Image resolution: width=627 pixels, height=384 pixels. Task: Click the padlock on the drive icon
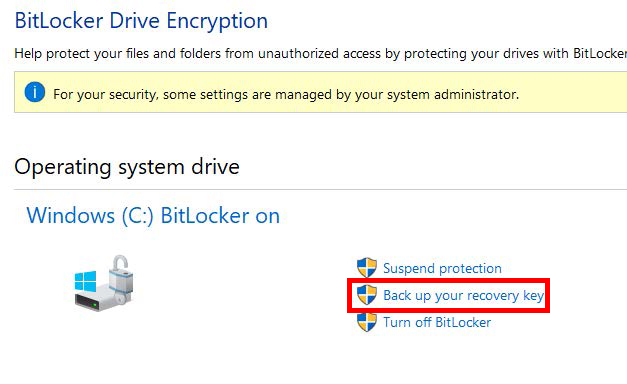point(121,276)
